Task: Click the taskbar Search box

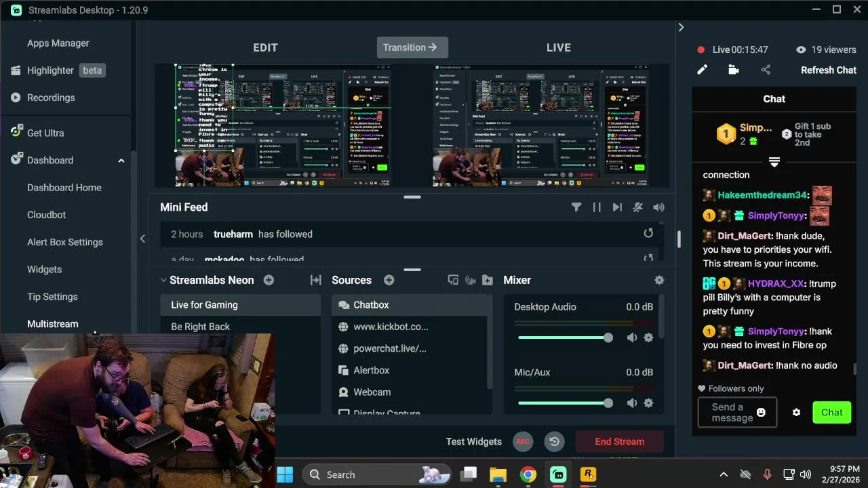Action: (x=376, y=474)
